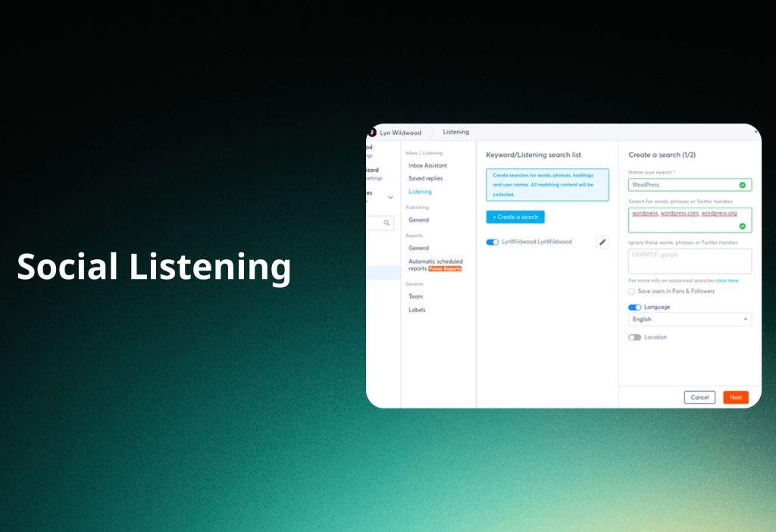Screen dimensions: 776x532
Task: Click Listening breadcrumb in header
Action: pos(455,132)
